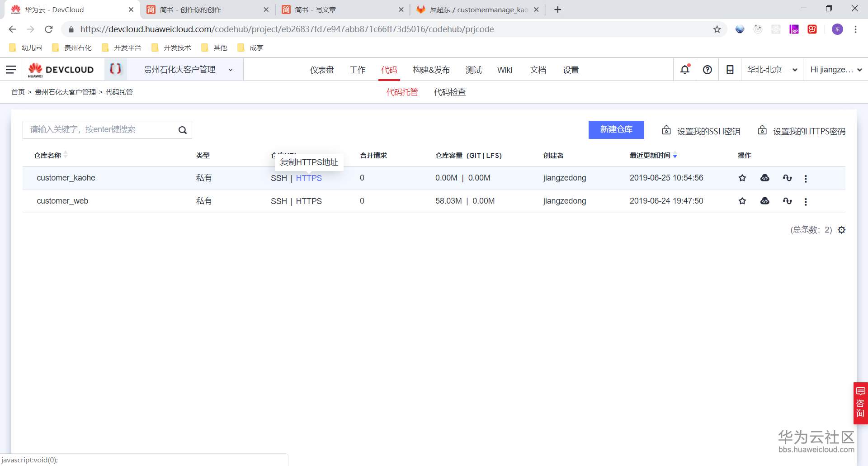Open the 幼儿园 bookmark folder
This screenshot has height=466, width=868.
[25, 48]
